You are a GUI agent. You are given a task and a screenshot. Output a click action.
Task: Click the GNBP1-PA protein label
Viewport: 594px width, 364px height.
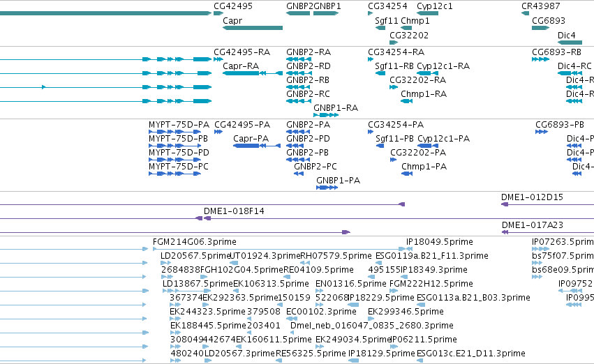click(339, 181)
